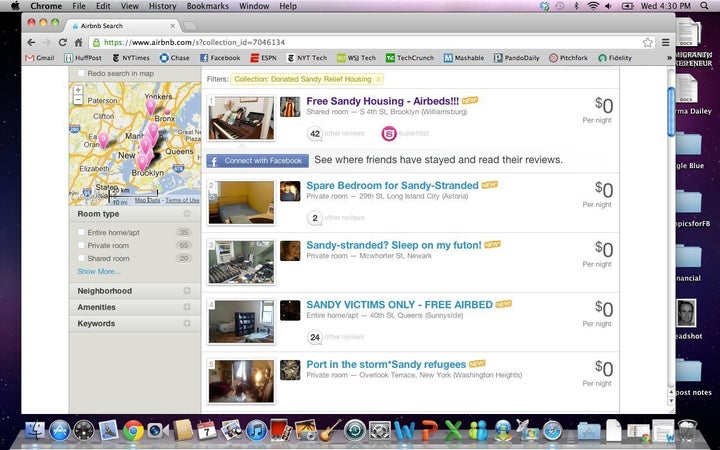Open Spare Bedroom for Sandy-Stranded listing
The height and width of the screenshot is (450, 720).
(392, 186)
